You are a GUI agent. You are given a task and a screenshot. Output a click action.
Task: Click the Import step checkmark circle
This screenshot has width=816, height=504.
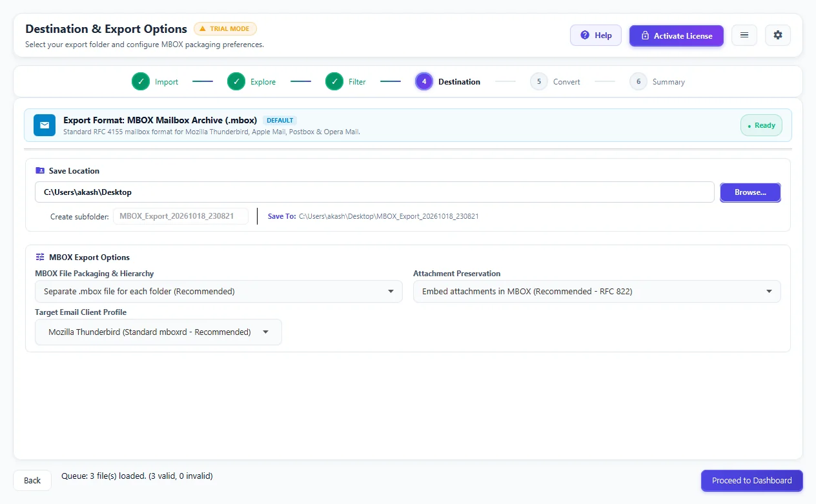[141, 82]
